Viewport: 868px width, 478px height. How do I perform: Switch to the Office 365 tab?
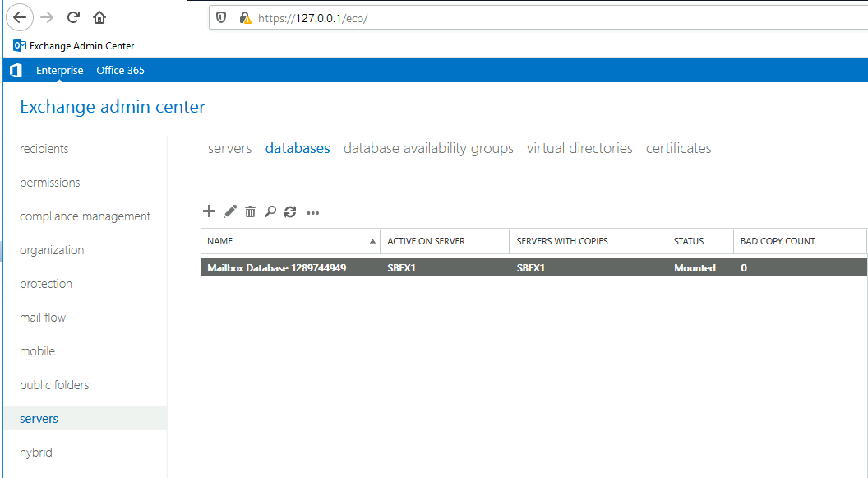[120, 71]
